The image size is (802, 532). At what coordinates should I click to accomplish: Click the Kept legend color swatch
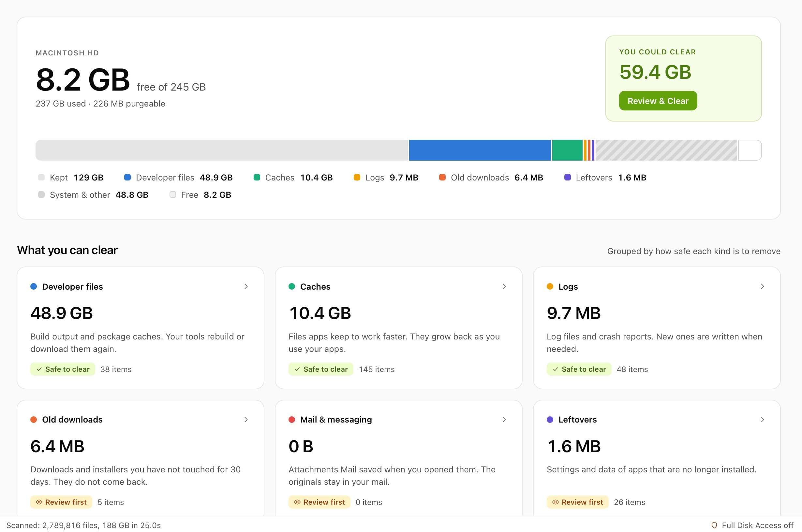(x=41, y=177)
